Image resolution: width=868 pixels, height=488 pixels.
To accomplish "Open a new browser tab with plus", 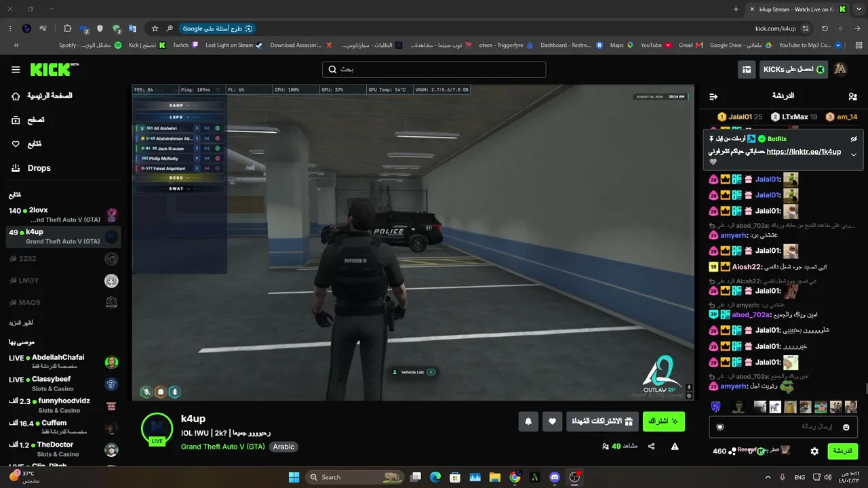I will point(736,9).
